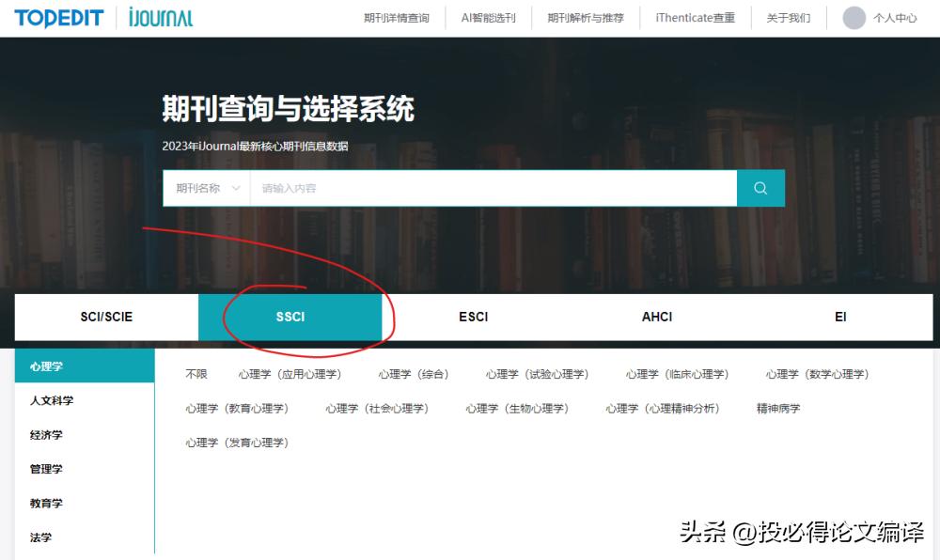Select the AHCI database tab
Viewport: 940px width, 560px height.
656,317
